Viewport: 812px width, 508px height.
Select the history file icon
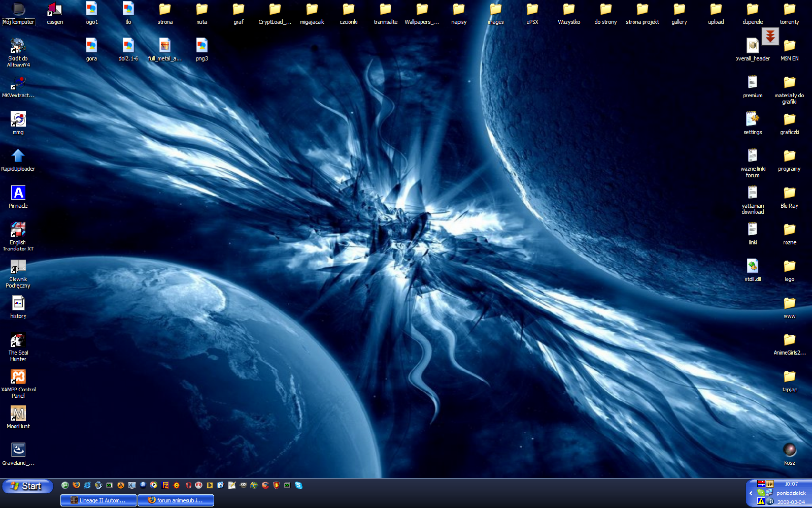coord(18,307)
